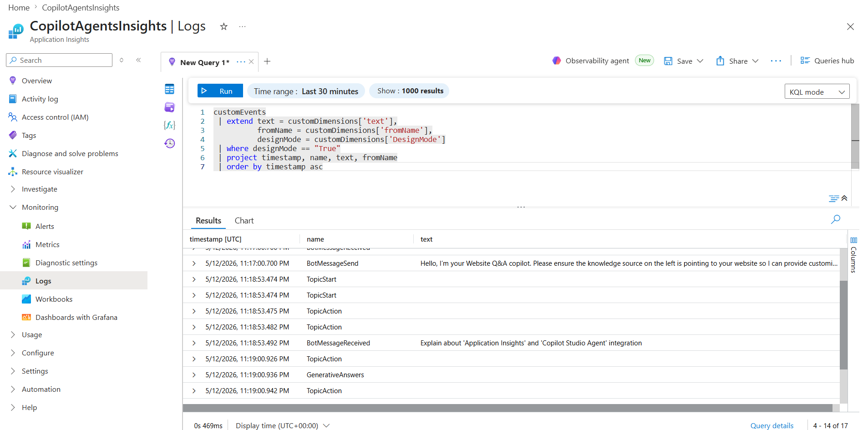
Task: Open the KQL mode dropdown
Action: pyautogui.click(x=817, y=91)
